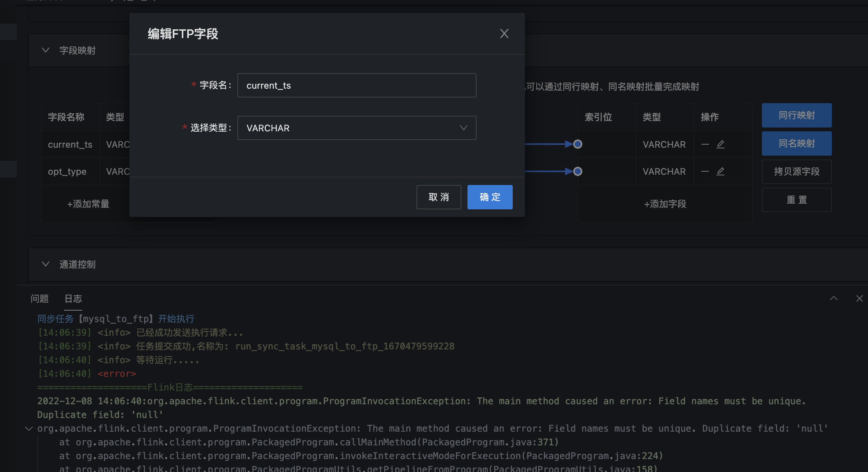Select the 日志 tab
The image size is (868, 472).
click(73, 299)
